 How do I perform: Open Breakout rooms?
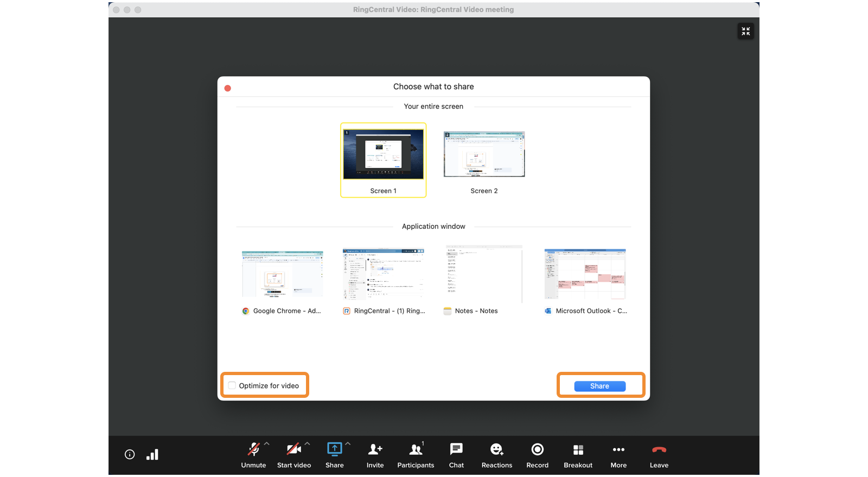click(578, 449)
